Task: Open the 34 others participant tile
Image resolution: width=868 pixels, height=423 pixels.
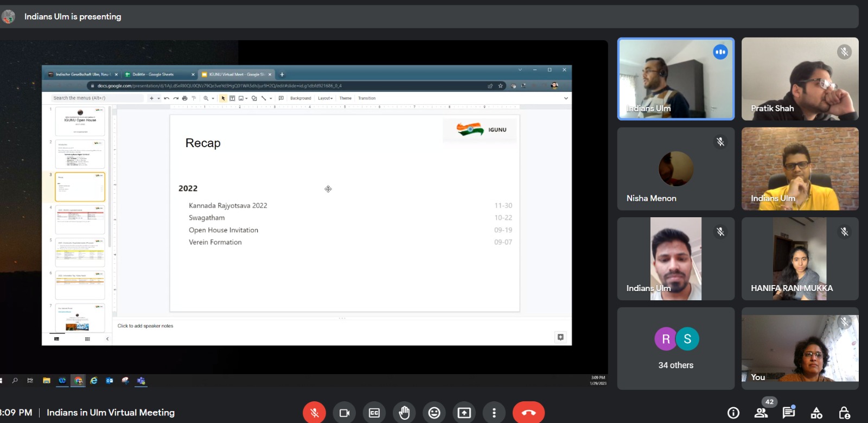Action: (x=676, y=349)
